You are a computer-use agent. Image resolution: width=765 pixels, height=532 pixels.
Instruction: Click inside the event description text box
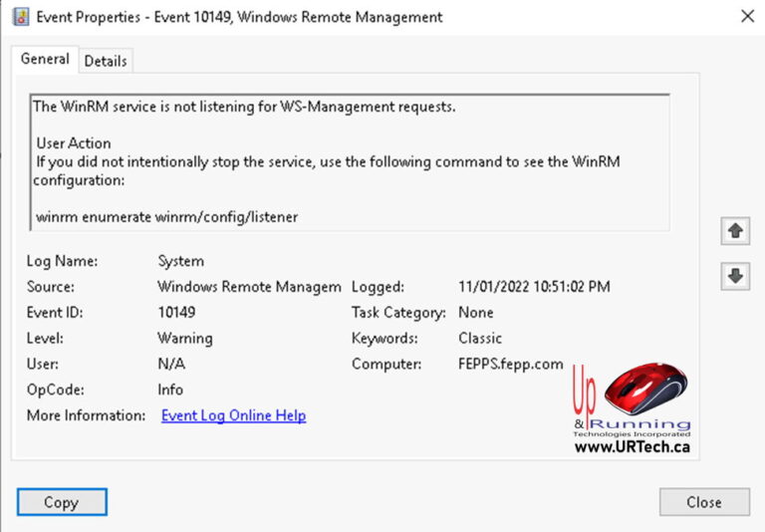click(x=350, y=162)
